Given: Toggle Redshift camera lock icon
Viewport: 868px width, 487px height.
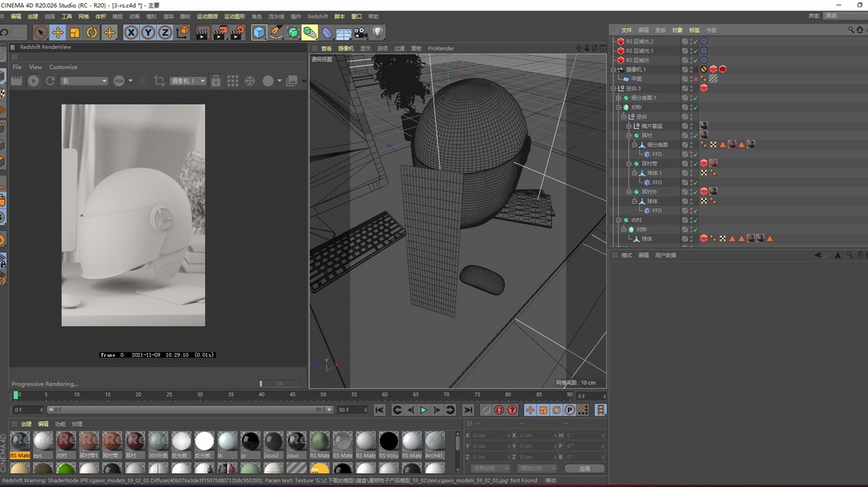Looking at the screenshot, I should pyautogui.click(x=216, y=81).
